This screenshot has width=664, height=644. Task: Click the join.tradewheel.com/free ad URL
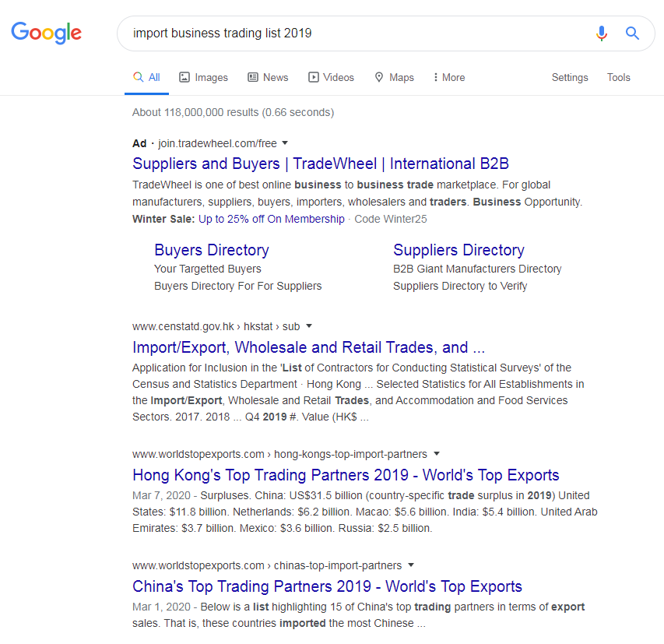pos(217,143)
